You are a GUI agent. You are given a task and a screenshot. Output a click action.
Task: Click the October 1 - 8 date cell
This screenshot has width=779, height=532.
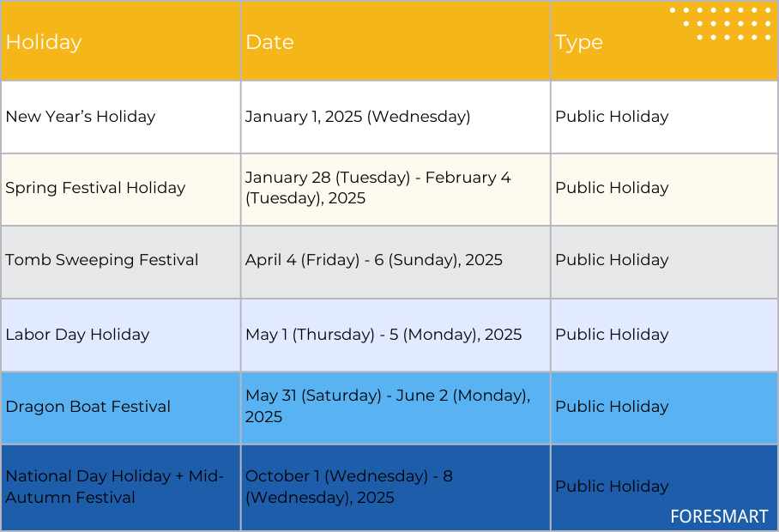click(396, 487)
